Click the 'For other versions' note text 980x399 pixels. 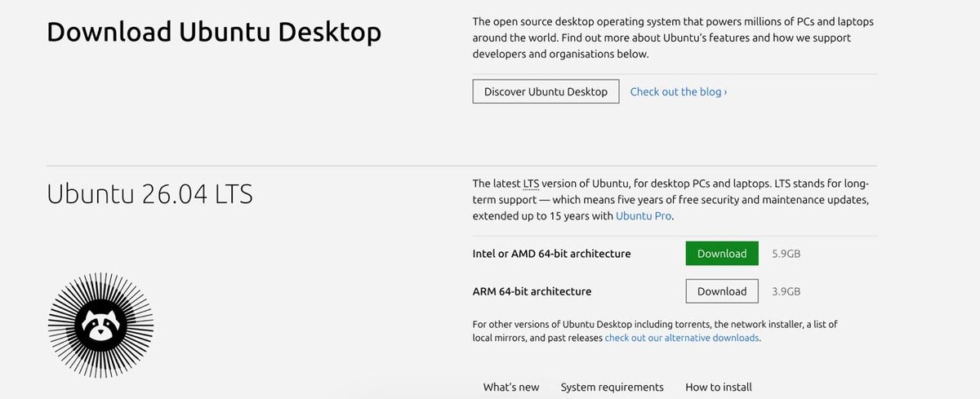[x=653, y=325]
